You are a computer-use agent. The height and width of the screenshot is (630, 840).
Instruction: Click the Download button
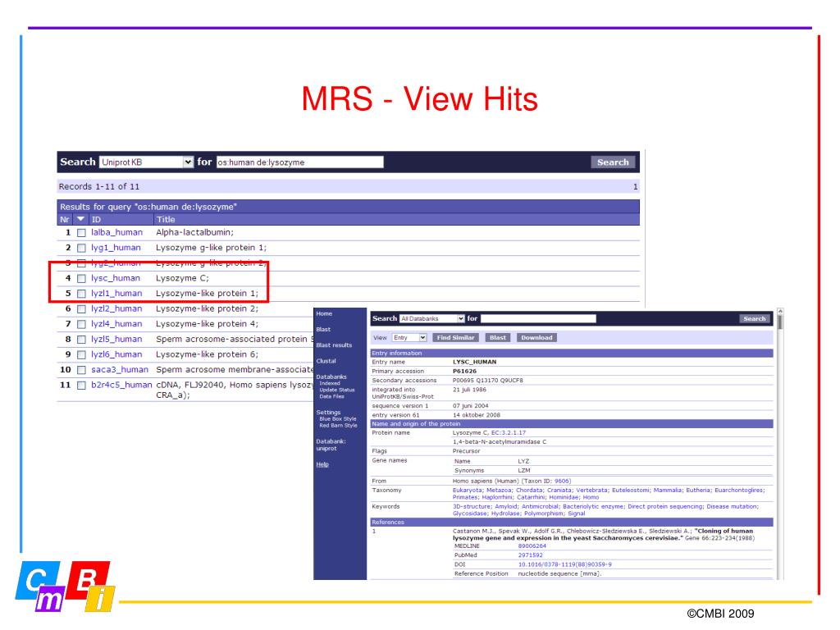pyautogui.click(x=536, y=337)
